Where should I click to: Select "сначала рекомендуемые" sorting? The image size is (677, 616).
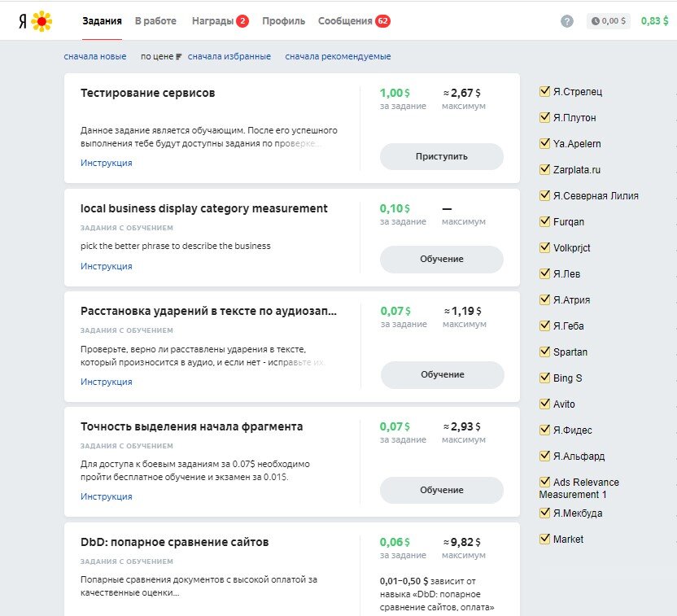pos(338,57)
